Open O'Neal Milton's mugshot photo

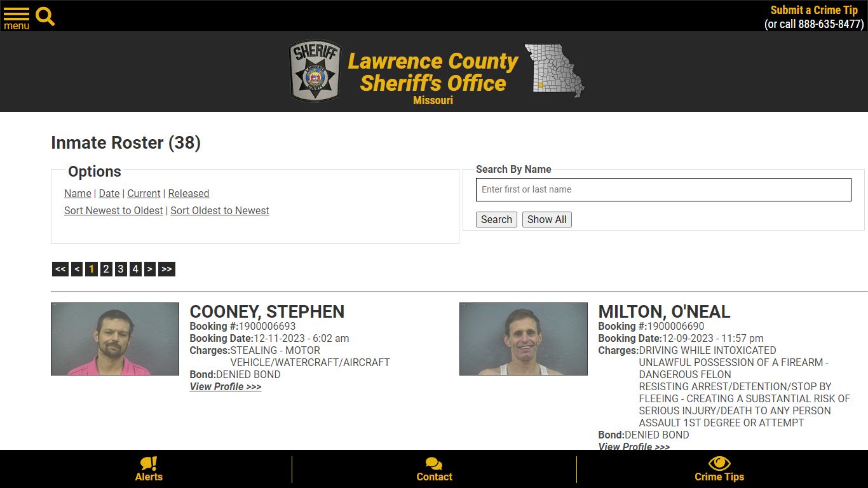(x=524, y=339)
